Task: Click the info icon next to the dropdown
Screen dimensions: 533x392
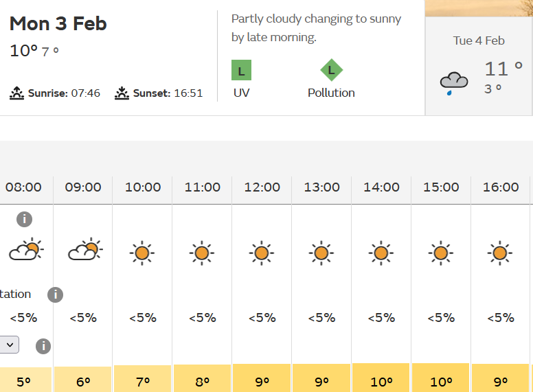Action: point(43,346)
